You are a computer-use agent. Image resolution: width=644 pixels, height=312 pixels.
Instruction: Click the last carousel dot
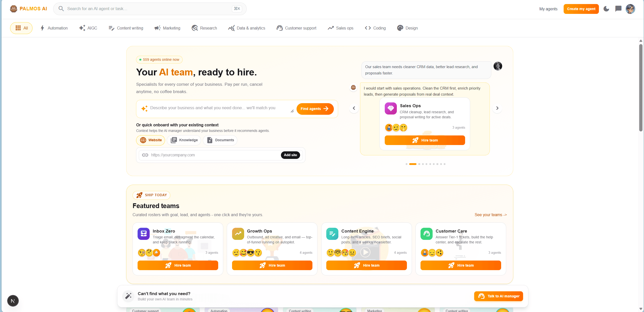coord(444,164)
